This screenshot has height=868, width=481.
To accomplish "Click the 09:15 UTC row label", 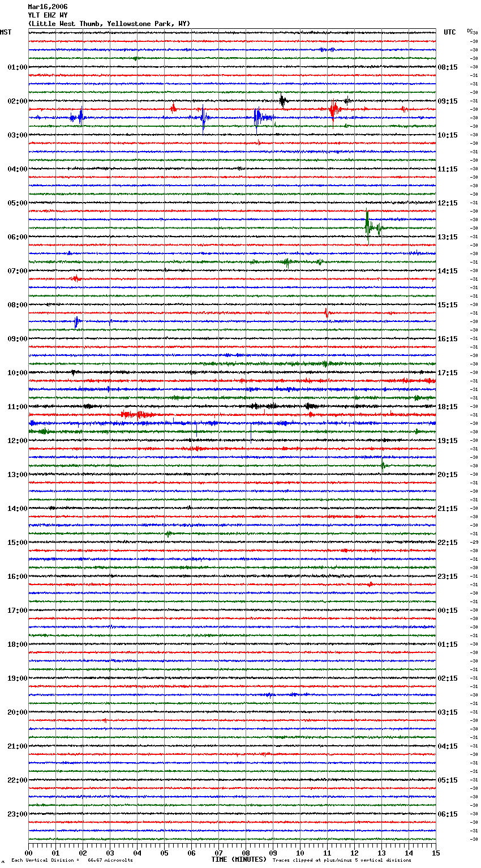I will 448,101.
